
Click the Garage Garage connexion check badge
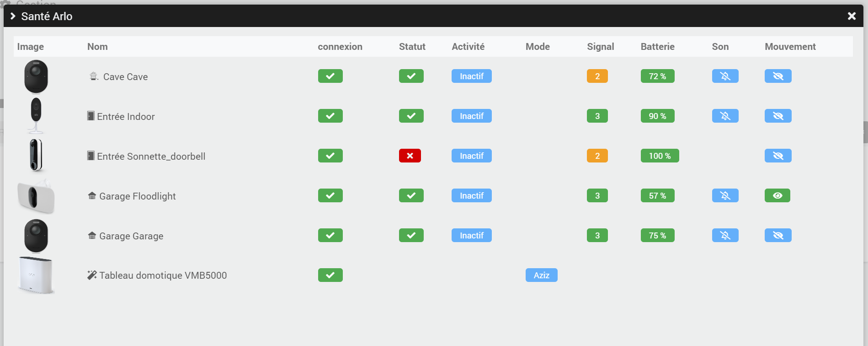click(330, 235)
